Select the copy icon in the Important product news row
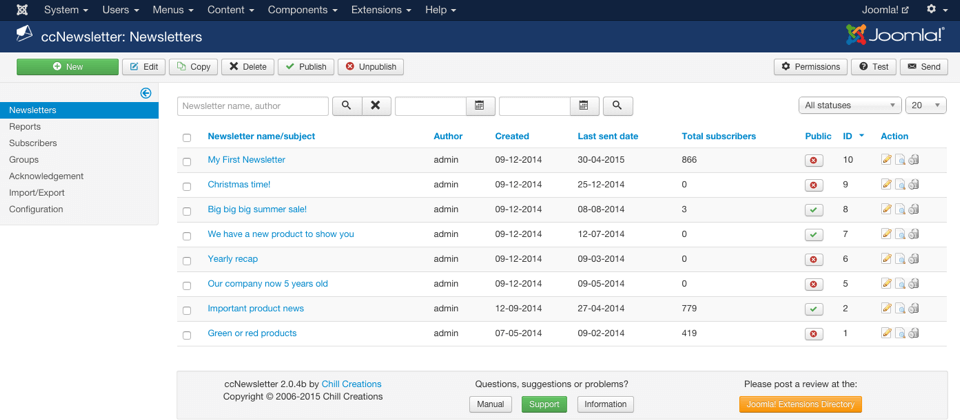The image size is (960, 420). 913,308
